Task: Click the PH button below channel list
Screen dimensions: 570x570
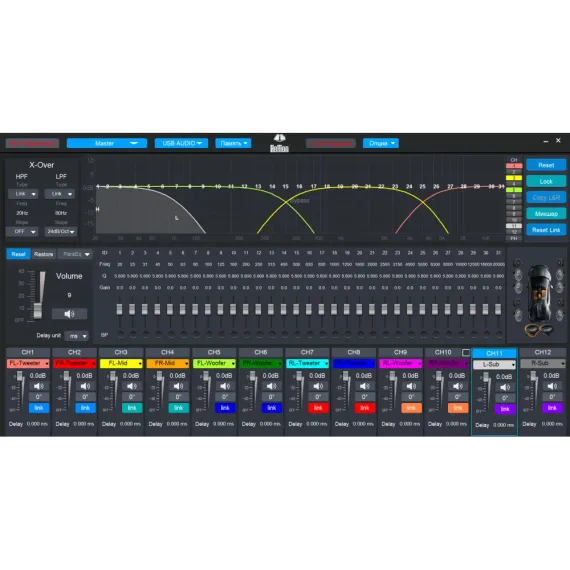Action: click(x=514, y=238)
